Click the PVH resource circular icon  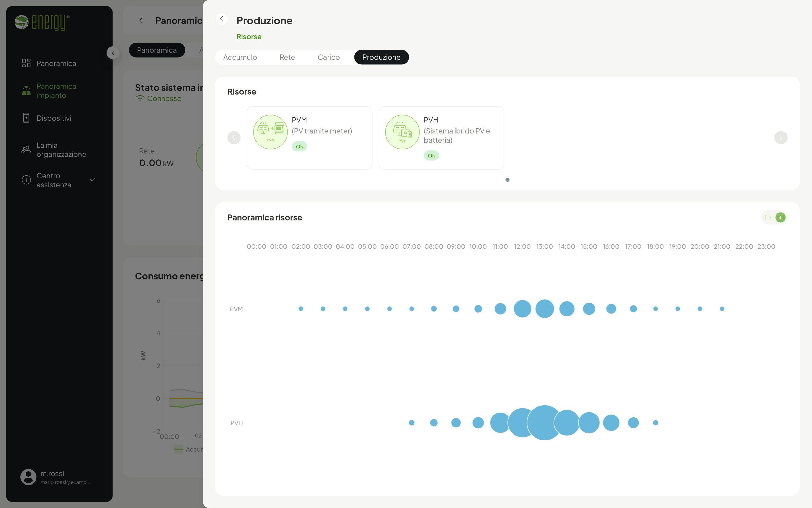(402, 132)
